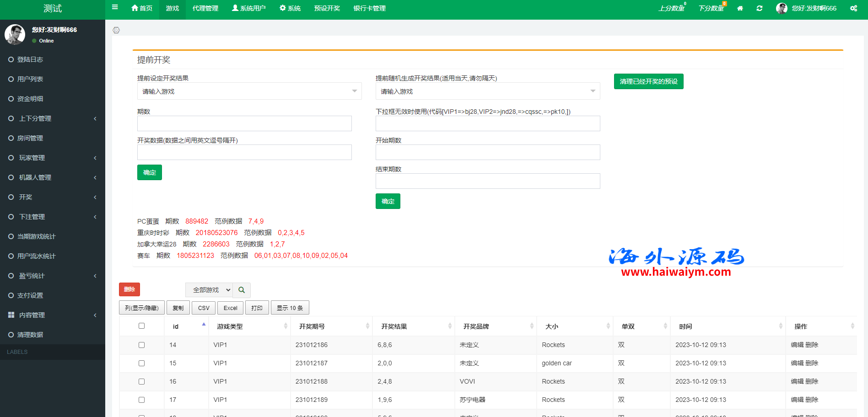
Task: Check the row with id 14
Action: pos(141,345)
